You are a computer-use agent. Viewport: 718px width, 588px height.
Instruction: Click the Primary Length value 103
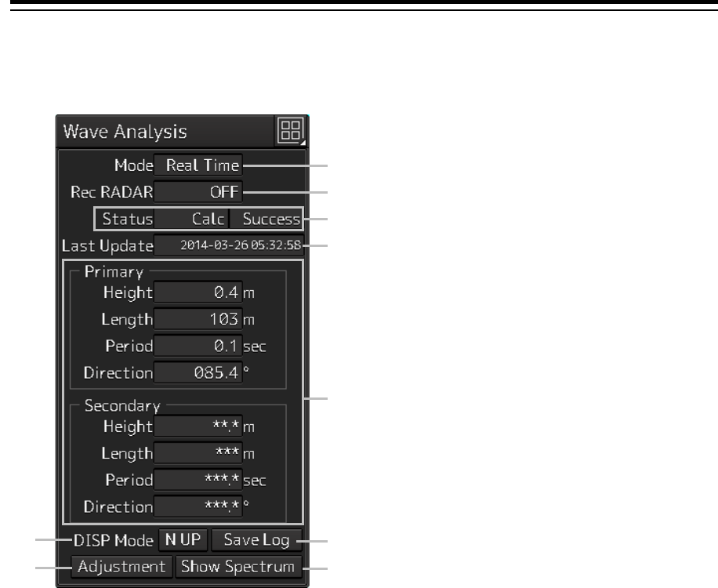[x=198, y=319]
